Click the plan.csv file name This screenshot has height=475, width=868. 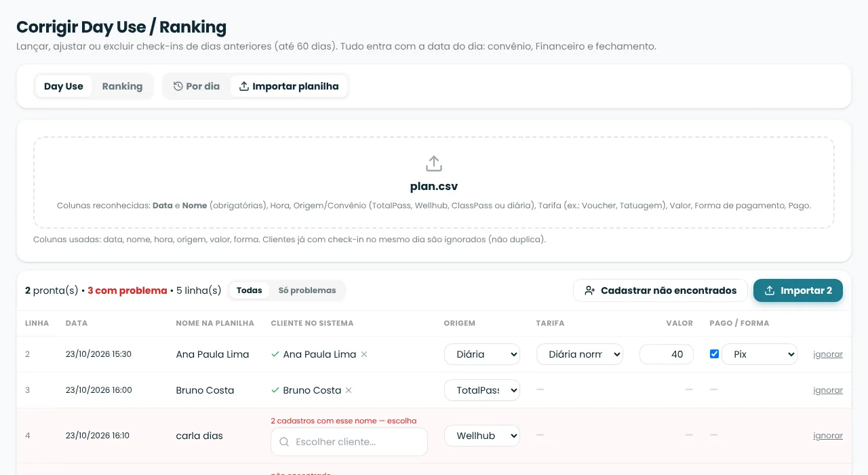434,187
